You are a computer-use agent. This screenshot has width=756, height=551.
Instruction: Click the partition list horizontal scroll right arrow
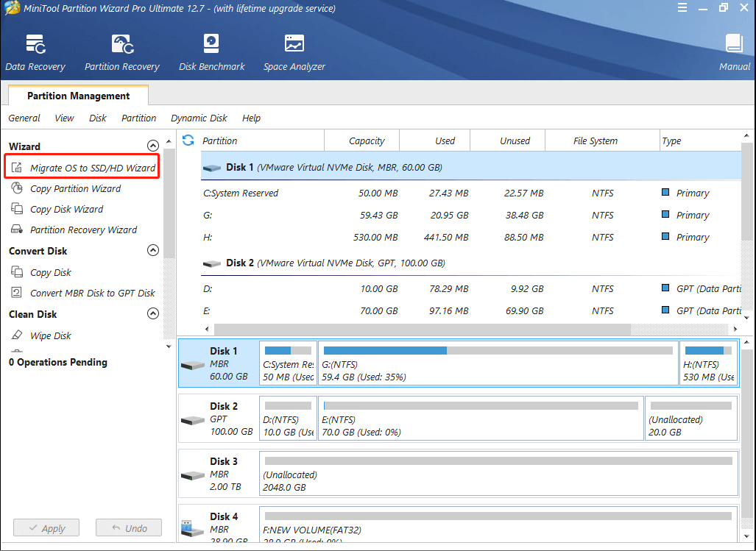[x=735, y=329]
